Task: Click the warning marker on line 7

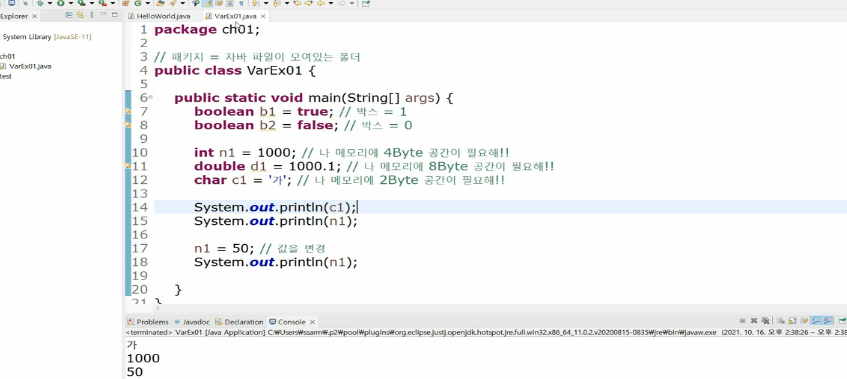Action: coord(129,112)
